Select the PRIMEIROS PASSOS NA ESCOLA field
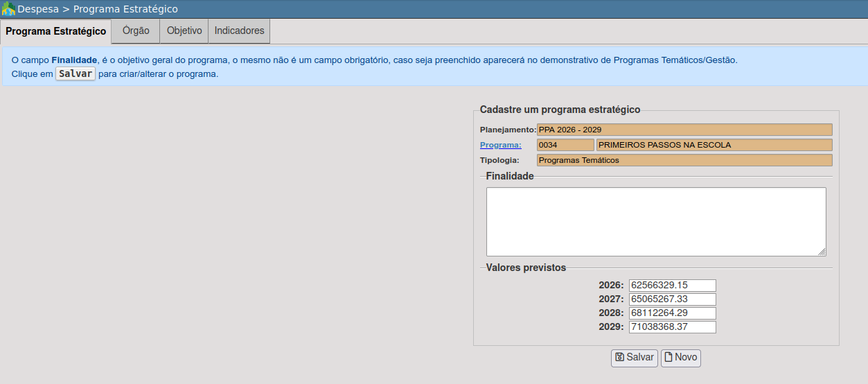Image resolution: width=868 pixels, height=384 pixels. click(x=714, y=145)
